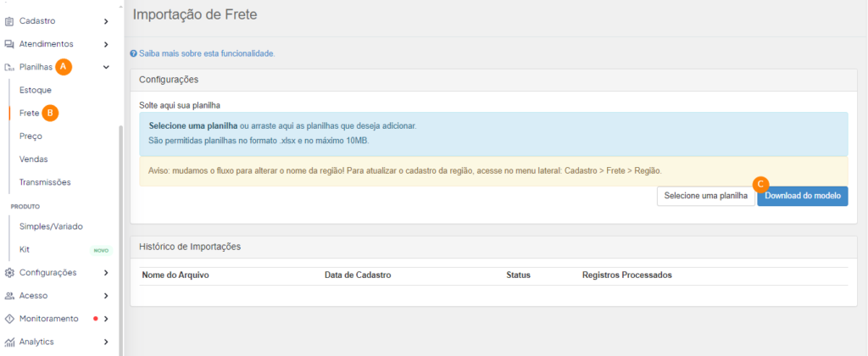Expand the Analytics menu chevron
868x356 pixels.
(x=106, y=342)
